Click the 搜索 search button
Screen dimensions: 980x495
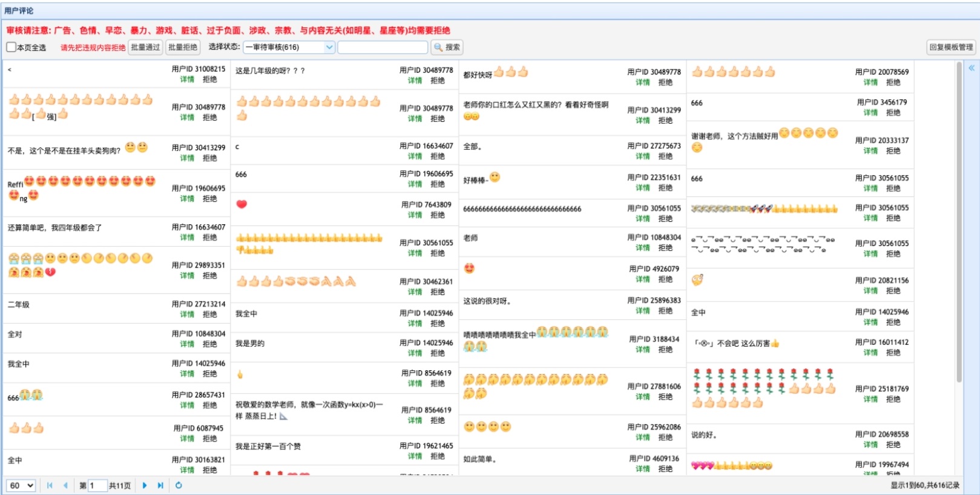click(x=447, y=47)
